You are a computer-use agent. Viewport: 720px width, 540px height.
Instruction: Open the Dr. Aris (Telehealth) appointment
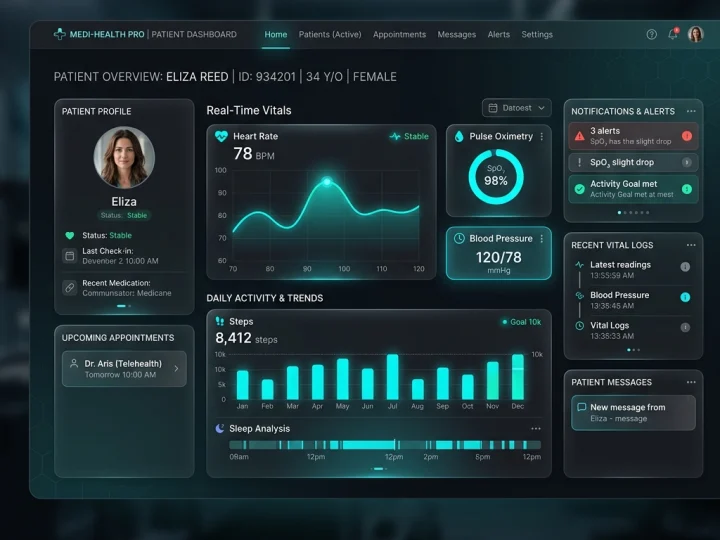124,369
